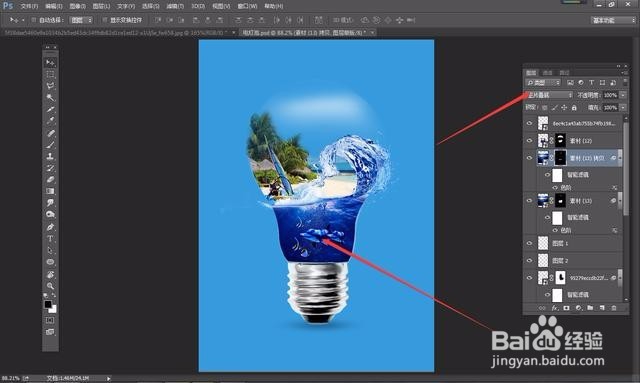Select the Eraser tool
This screenshot has width=640, height=383.
click(50, 180)
